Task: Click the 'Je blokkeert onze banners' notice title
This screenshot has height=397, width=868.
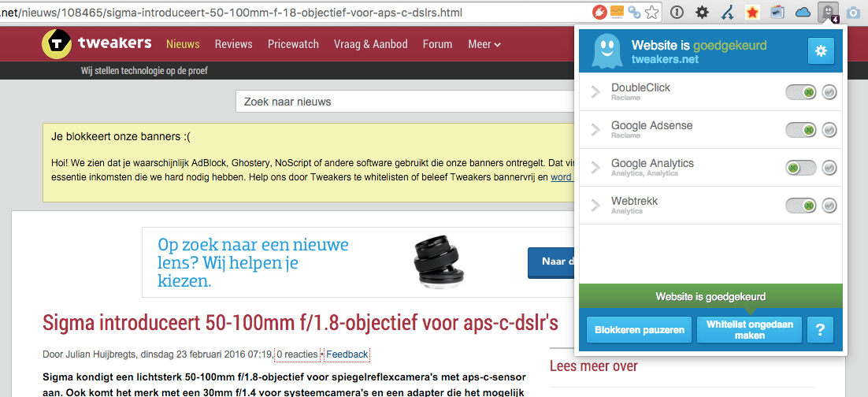Action: (121, 136)
